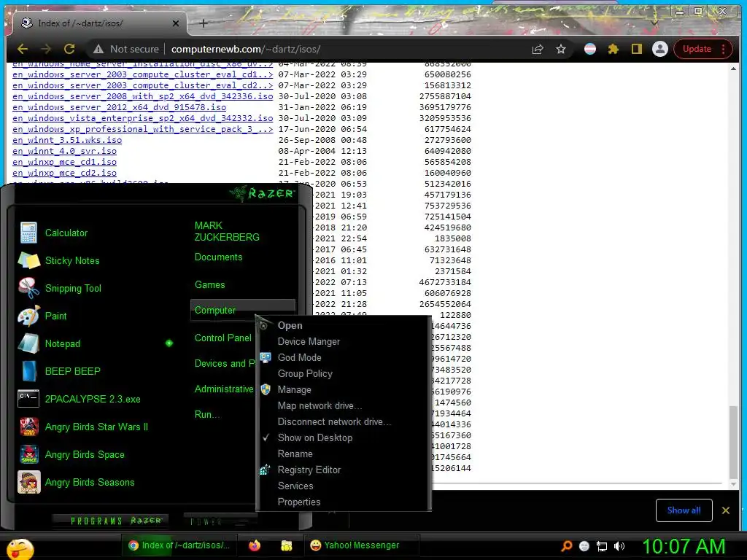Bookmark this page with the star
This screenshot has width=747, height=560.
click(561, 49)
